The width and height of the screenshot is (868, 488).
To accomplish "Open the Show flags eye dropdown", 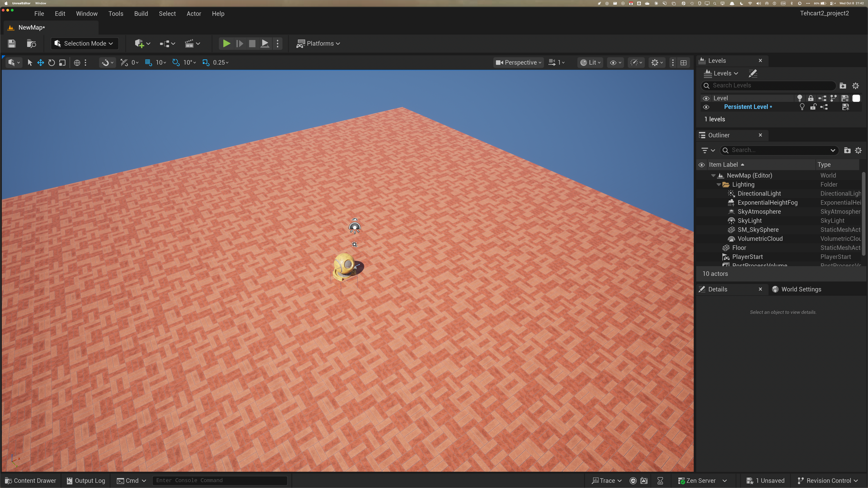I will pyautogui.click(x=615, y=63).
